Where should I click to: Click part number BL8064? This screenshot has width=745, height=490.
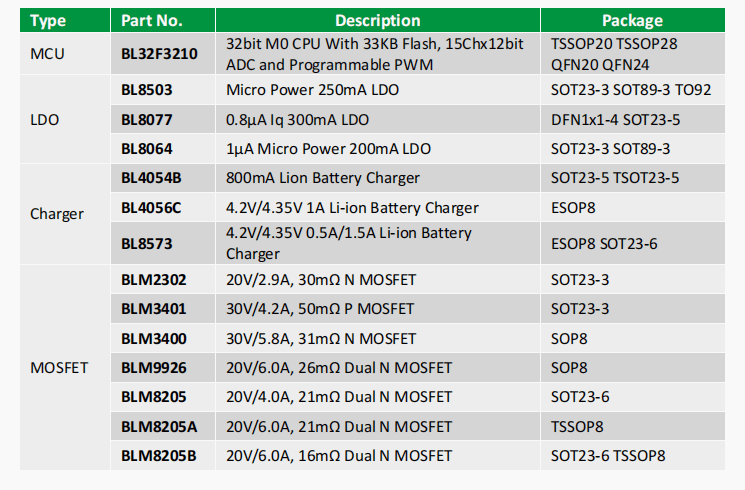pyautogui.click(x=147, y=149)
